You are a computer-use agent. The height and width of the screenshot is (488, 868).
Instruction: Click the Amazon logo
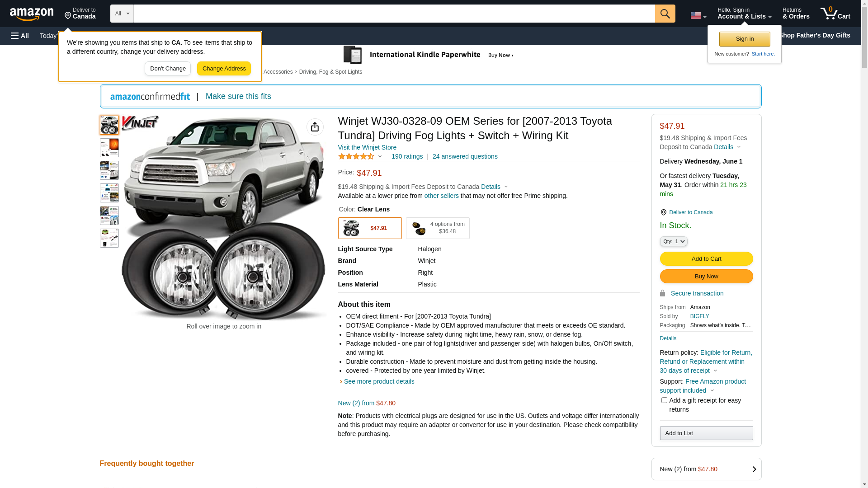(32, 14)
